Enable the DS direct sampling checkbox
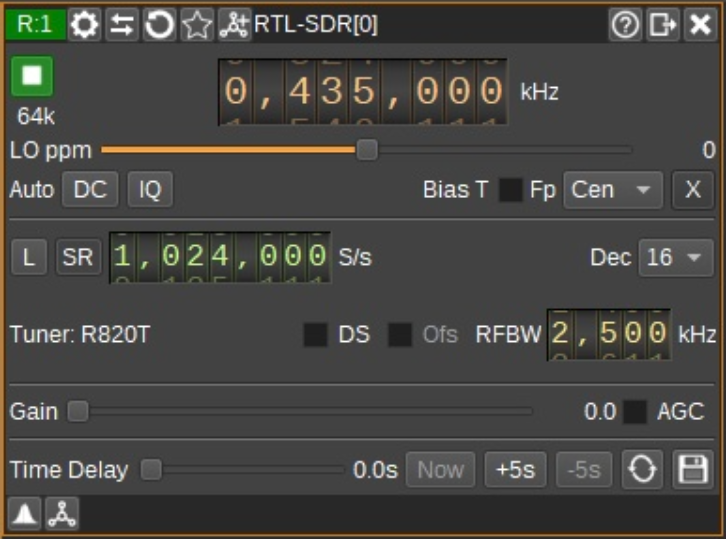Image resolution: width=726 pixels, height=539 pixels. [x=315, y=335]
